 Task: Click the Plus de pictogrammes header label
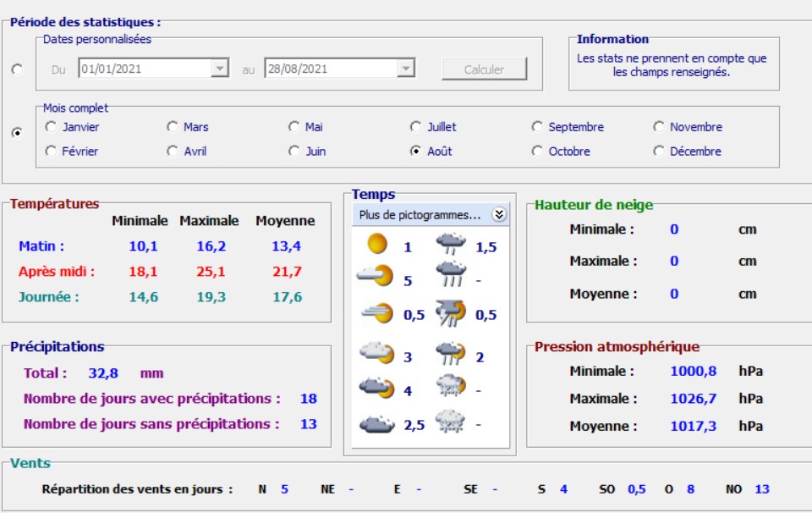pyautogui.click(x=420, y=215)
